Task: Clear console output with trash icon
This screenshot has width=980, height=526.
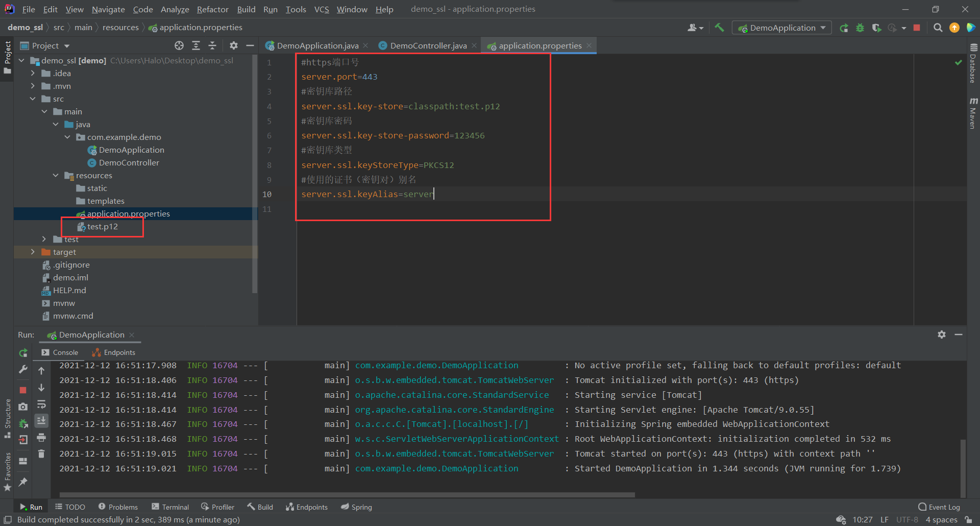Action: click(x=41, y=453)
